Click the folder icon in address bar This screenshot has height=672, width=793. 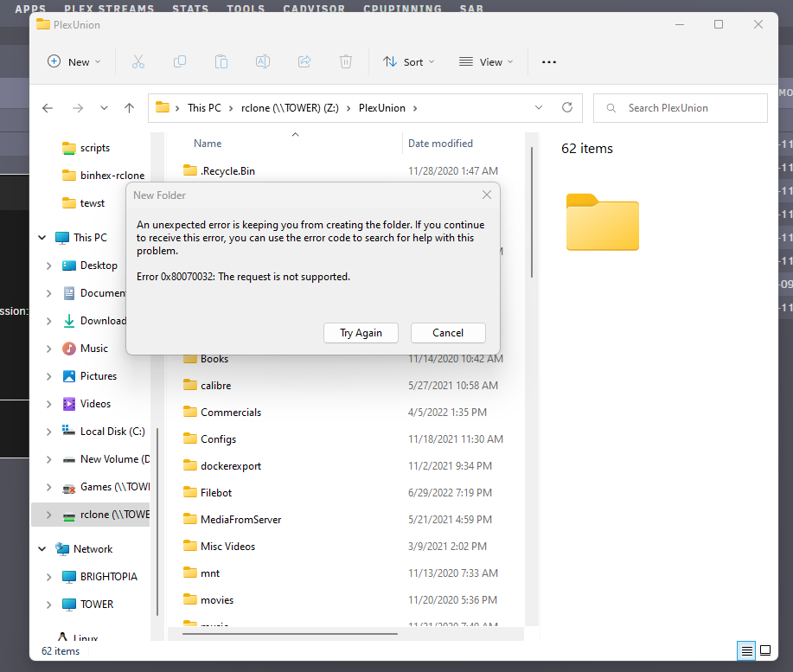click(x=163, y=107)
